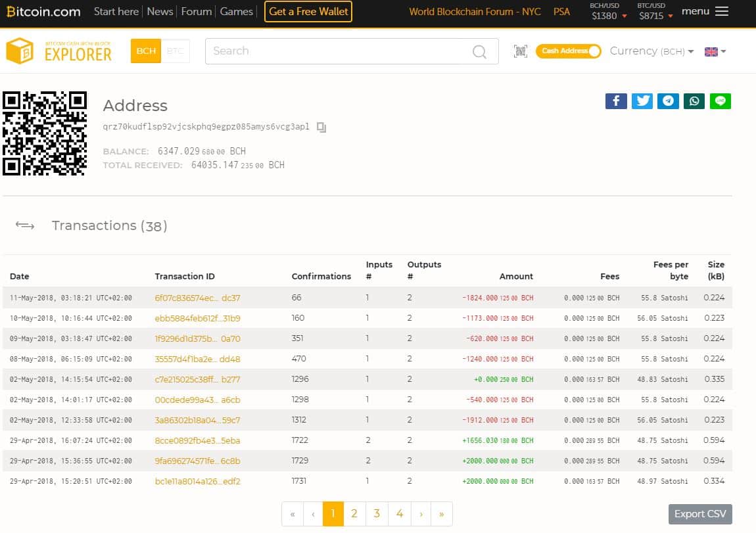Screen dimensions: 756x533
Task: Click inside the Search input field
Action: 335,51
